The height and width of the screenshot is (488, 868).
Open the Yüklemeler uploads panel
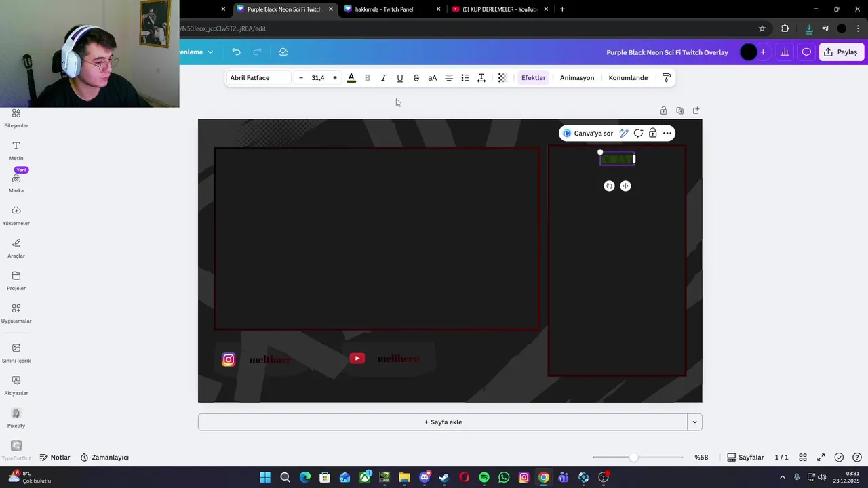click(x=16, y=216)
